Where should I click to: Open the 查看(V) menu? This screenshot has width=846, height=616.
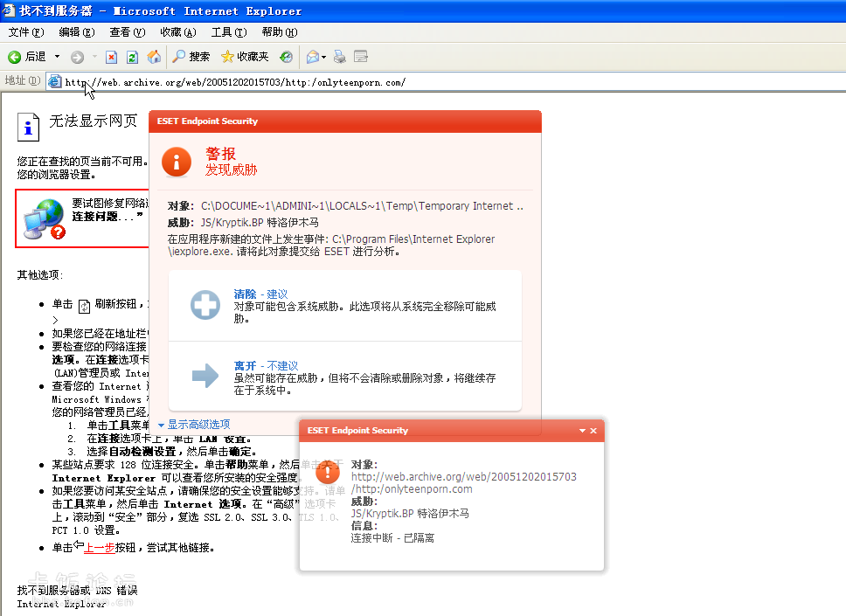[127, 32]
